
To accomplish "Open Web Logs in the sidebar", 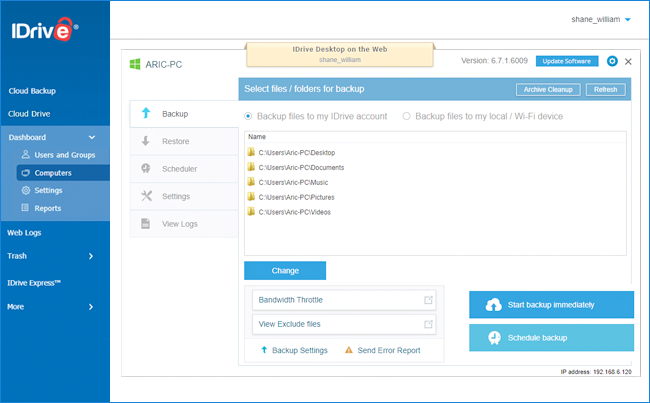I will 24,233.
